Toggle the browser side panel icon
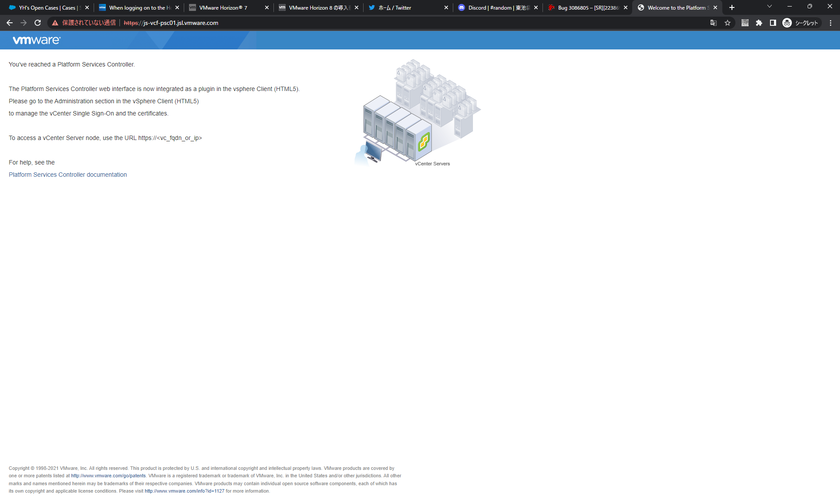This screenshot has height=504, width=840. point(773,23)
